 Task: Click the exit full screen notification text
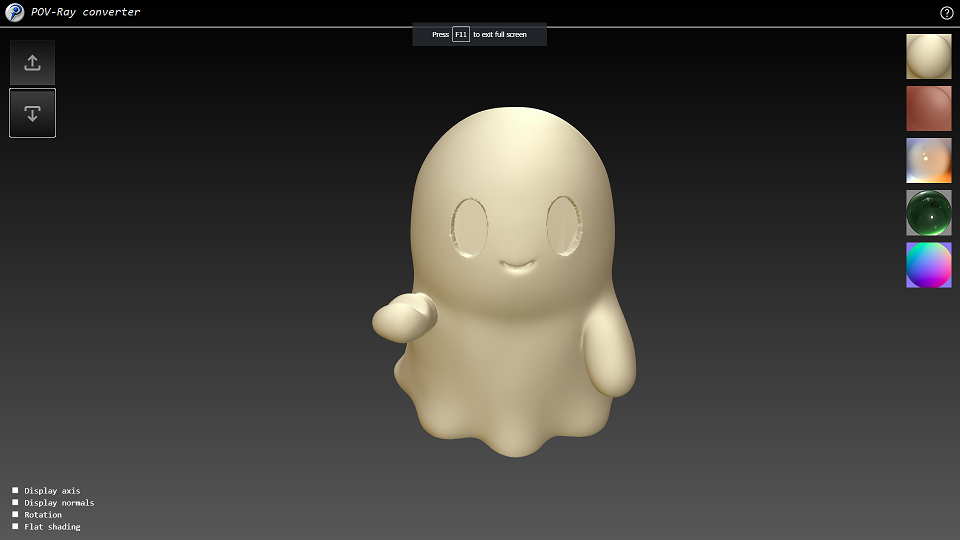[500, 35]
